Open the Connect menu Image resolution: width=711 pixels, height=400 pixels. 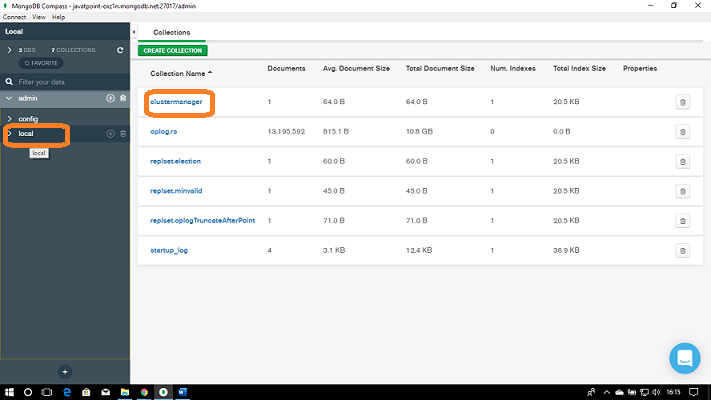[15, 17]
